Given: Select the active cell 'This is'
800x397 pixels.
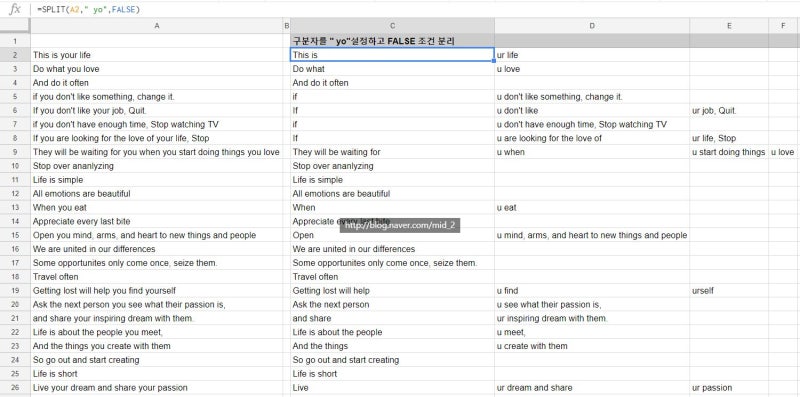Looking at the screenshot, I should [x=392, y=55].
